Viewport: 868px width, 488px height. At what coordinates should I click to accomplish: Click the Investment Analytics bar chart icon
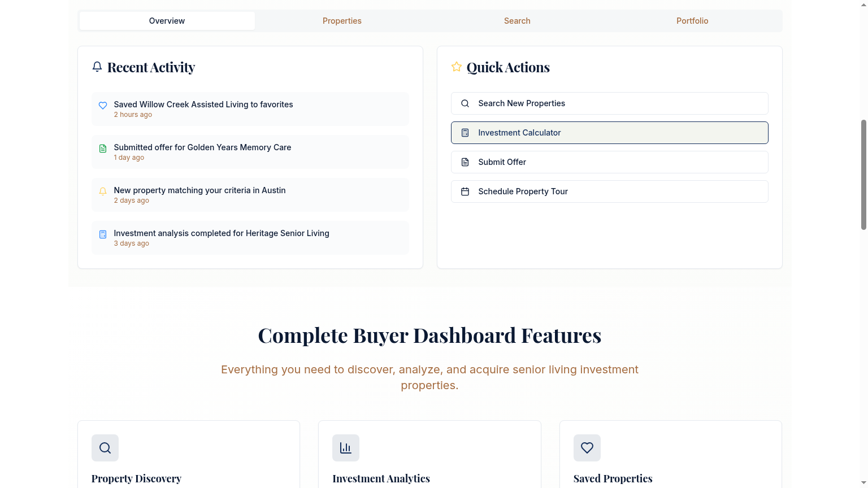coord(346,448)
